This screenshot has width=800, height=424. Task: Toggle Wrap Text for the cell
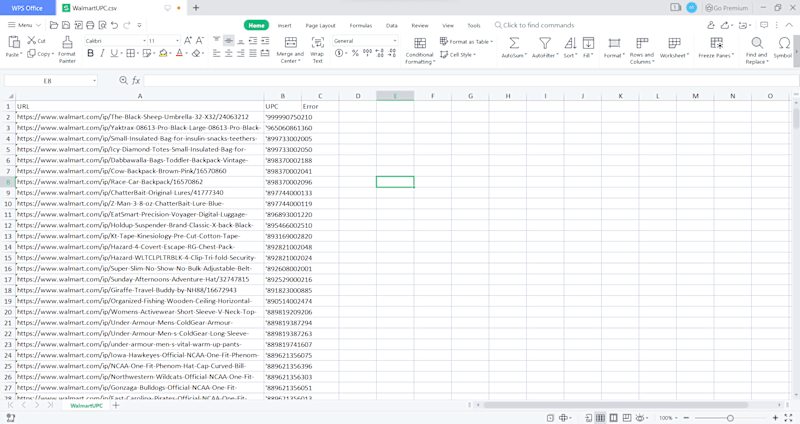click(x=317, y=50)
